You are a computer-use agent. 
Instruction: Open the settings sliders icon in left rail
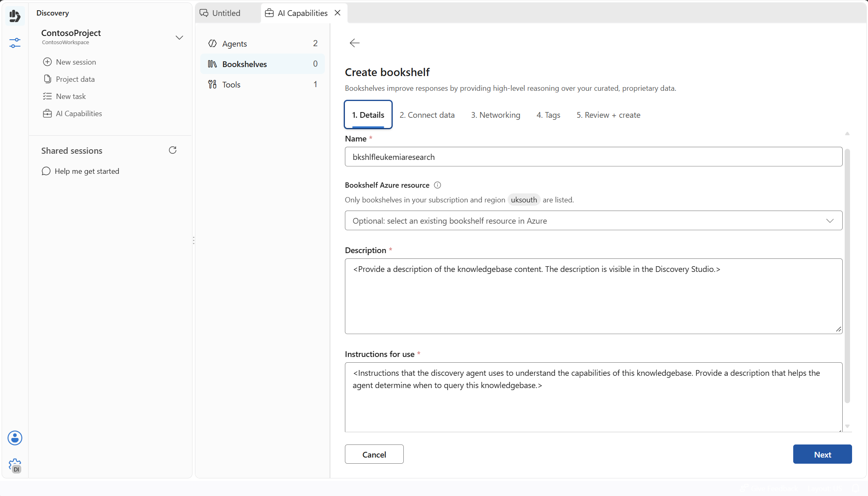(x=15, y=43)
